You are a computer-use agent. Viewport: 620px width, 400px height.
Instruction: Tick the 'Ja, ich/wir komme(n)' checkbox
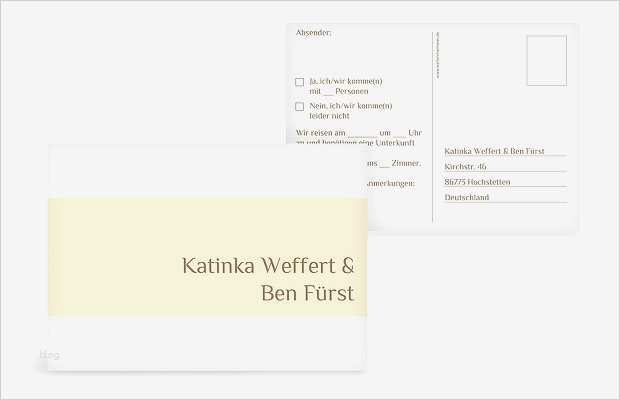click(300, 82)
